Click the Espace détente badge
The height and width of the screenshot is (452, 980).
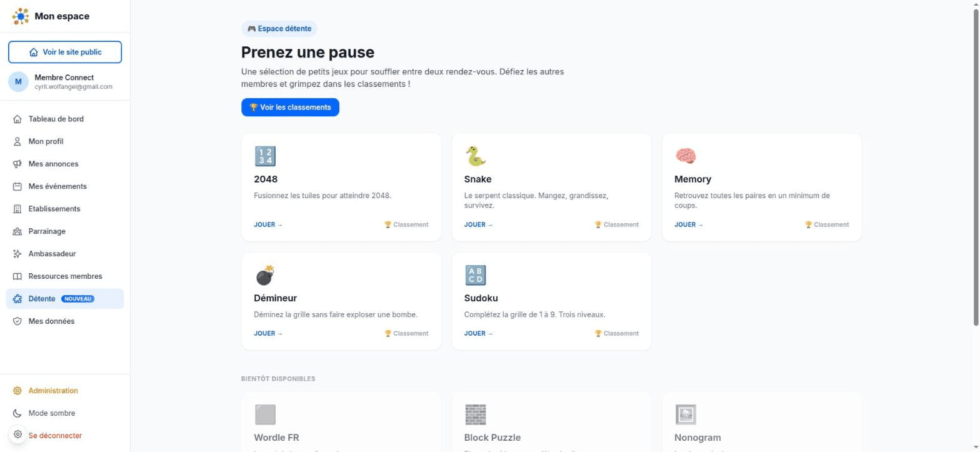click(x=279, y=29)
